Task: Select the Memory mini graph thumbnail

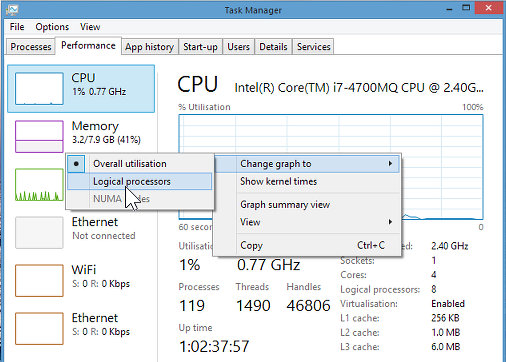Action: [x=39, y=137]
